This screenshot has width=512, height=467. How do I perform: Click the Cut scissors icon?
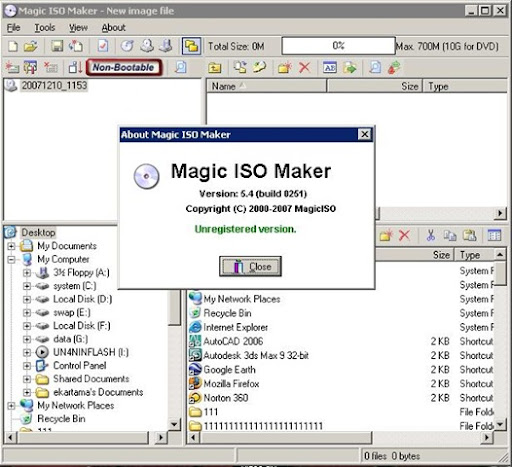(x=430, y=236)
